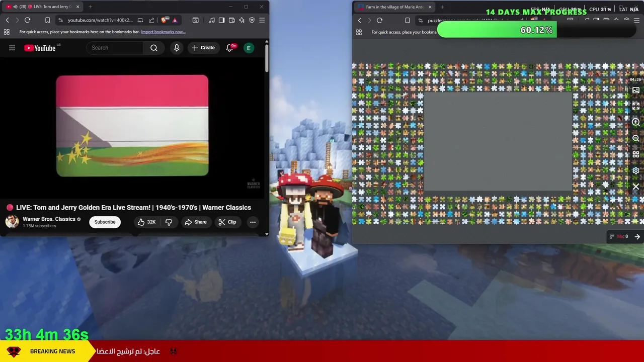The width and height of the screenshot is (644, 362).
Task: Select the Farm in the village tab
Action: 394,7
